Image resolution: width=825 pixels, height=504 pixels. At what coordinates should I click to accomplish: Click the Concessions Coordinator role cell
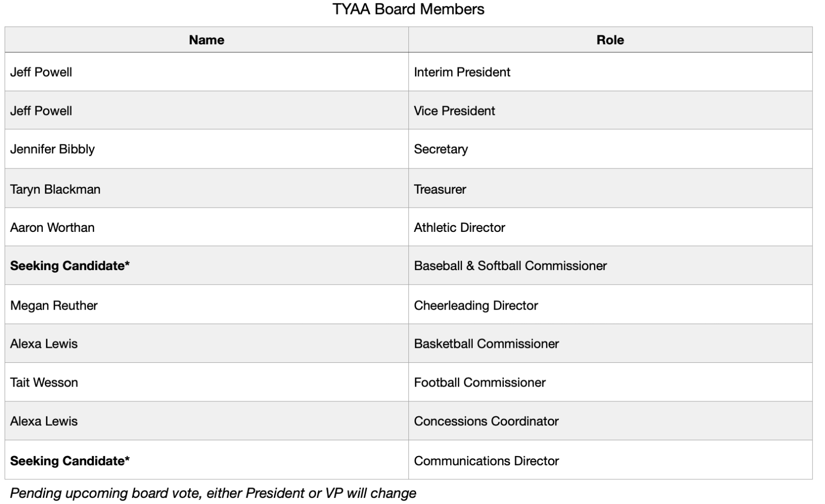point(486,421)
